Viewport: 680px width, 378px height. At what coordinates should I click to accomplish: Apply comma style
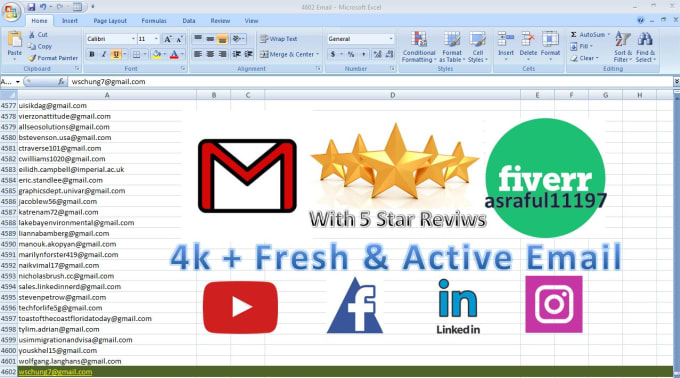pos(363,54)
